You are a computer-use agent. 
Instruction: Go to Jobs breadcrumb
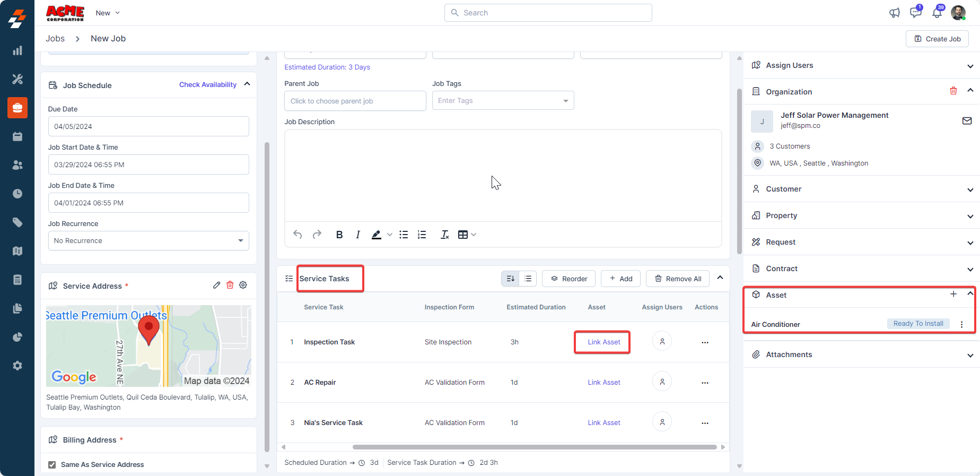point(55,38)
